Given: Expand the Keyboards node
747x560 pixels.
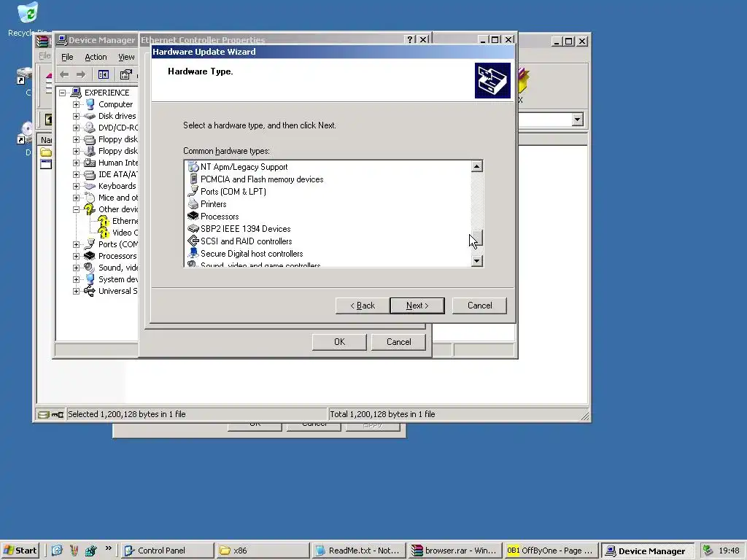Looking at the screenshot, I should click(76, 186).
